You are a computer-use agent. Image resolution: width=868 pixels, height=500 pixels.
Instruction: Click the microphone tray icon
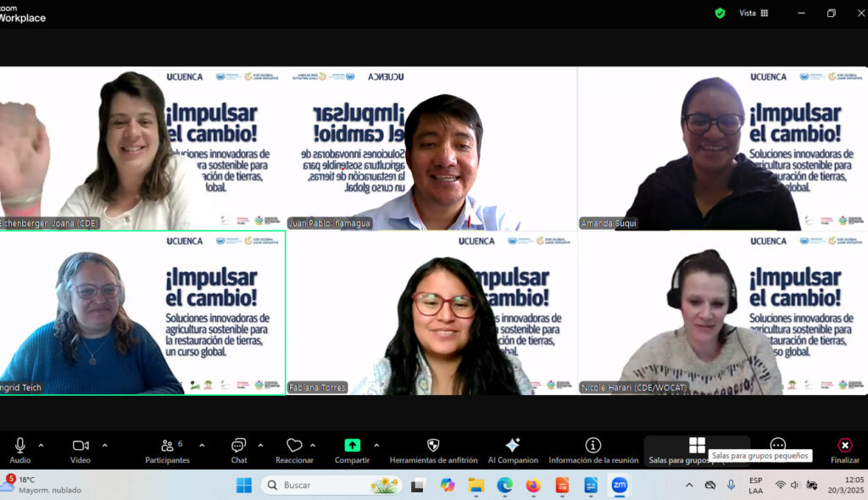pyautogui.click(x=732, y=485)
